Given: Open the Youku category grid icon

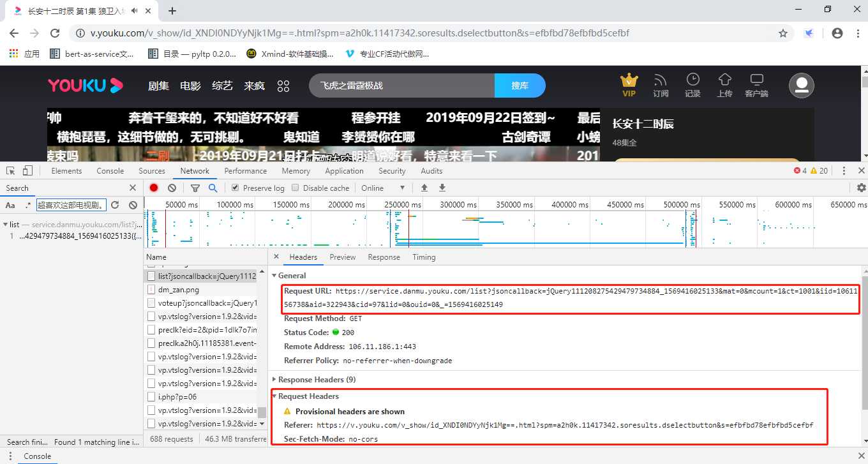Looking at the screenshot, I should 283,86.
